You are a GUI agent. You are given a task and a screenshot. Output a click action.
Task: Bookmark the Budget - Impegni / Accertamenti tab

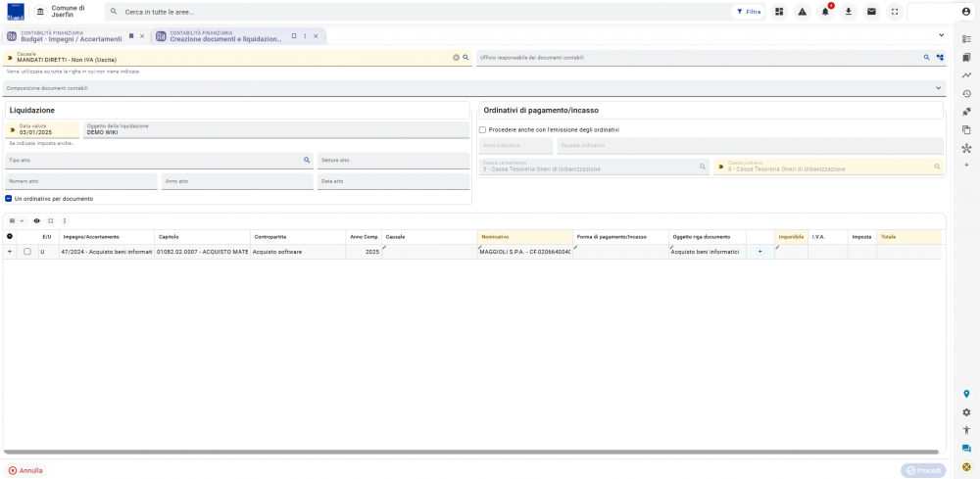[x=131, y=36]
